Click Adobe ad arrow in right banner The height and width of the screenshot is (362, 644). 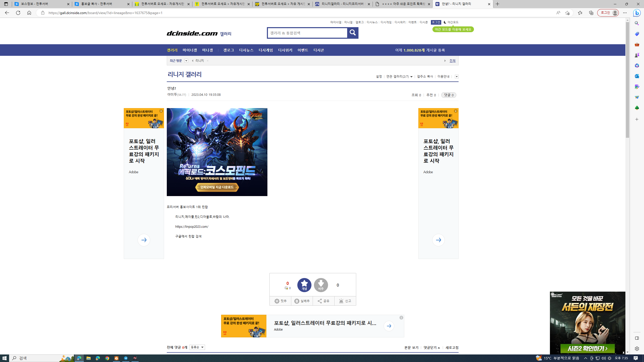[438, 240]
